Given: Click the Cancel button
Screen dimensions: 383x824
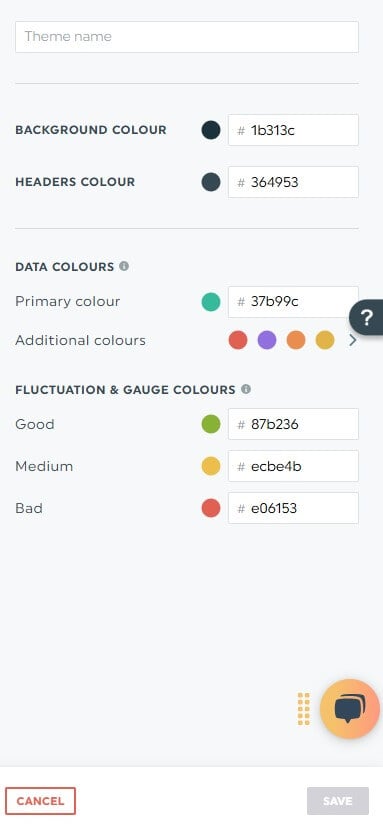Looking at the screenshot, I should click(40, 801).
